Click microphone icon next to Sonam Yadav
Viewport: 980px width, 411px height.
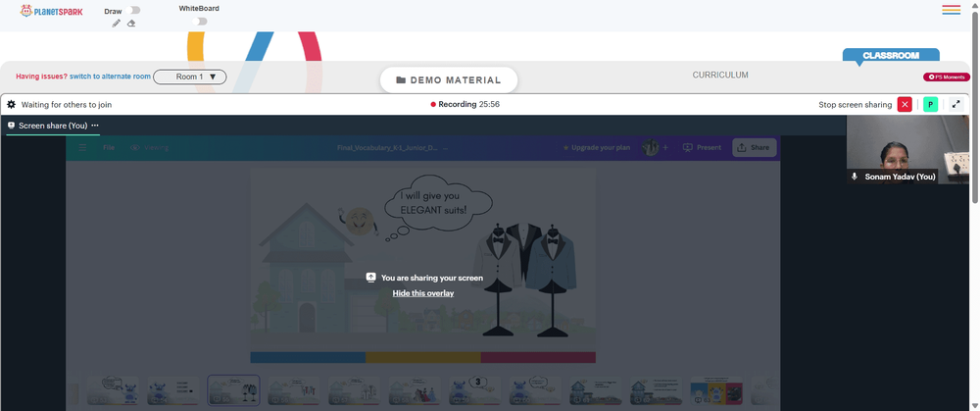coord(855,177)
